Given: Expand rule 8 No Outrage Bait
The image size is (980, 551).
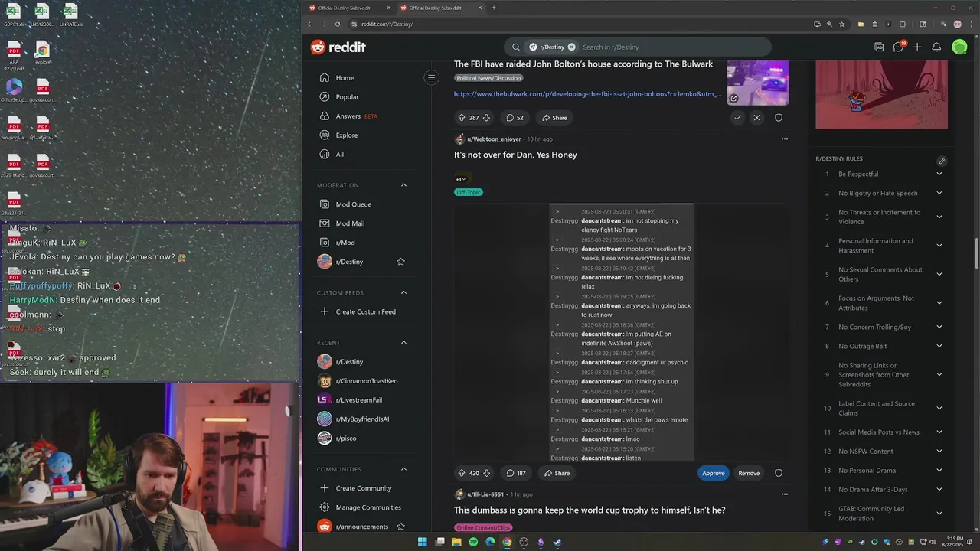Looking at the screenshot, I should click(939, 346).
